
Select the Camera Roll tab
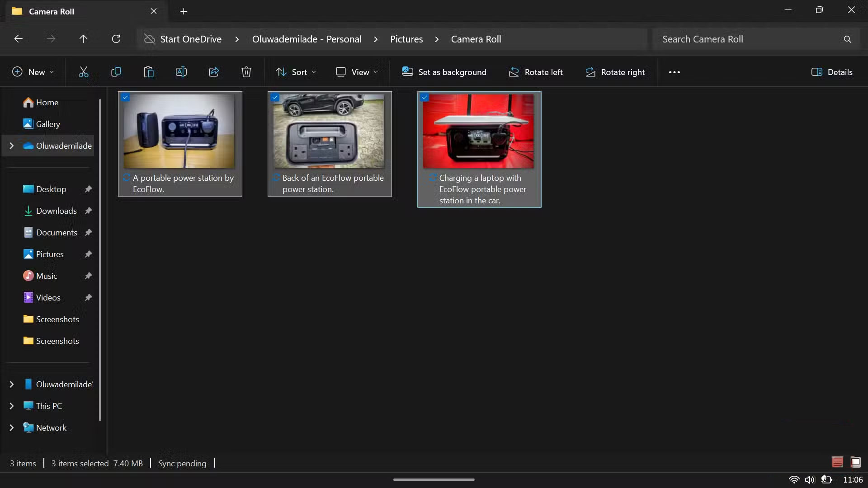coord(52,11)
